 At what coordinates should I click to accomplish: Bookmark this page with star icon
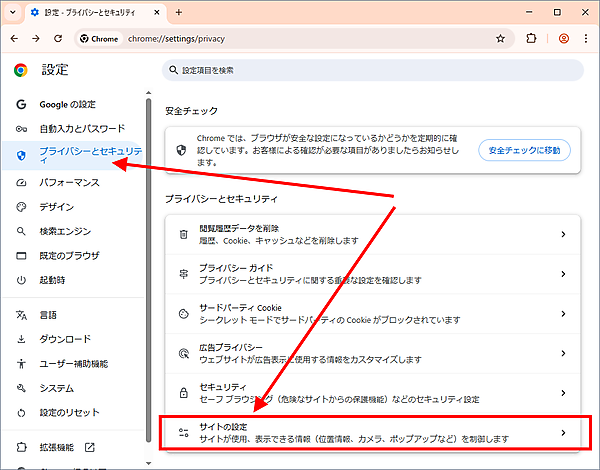click(500, 39)
